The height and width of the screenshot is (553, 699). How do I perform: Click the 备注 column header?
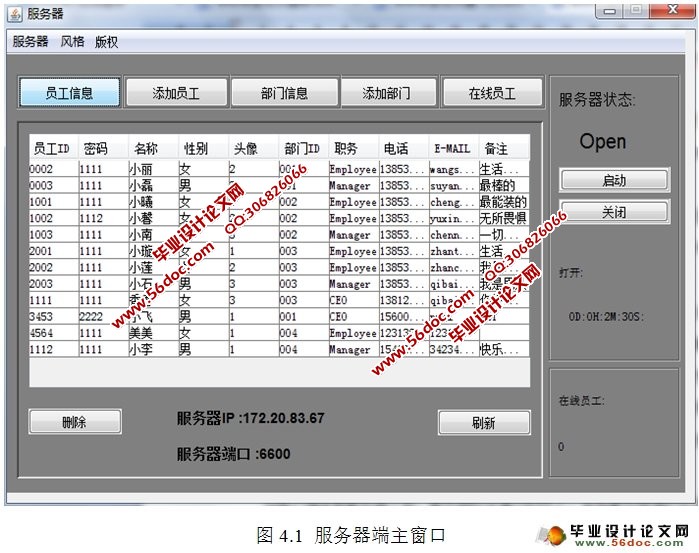(x=504, y=149)
